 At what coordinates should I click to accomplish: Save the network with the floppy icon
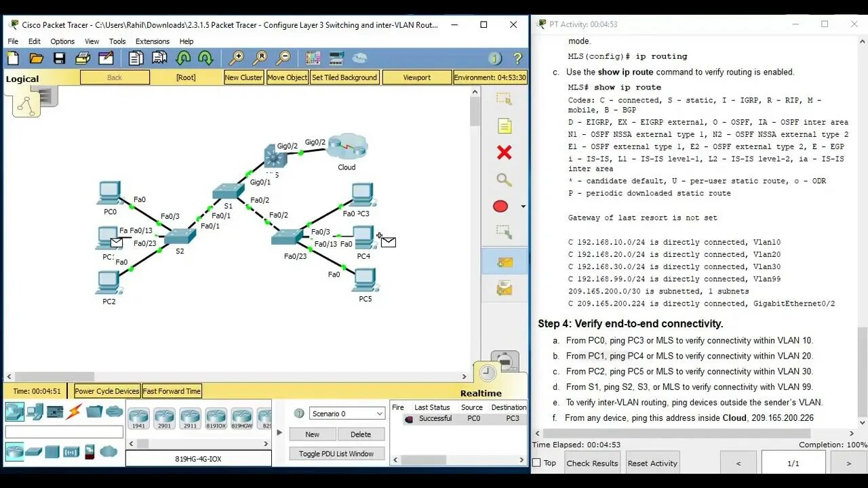tap(60, 58)
